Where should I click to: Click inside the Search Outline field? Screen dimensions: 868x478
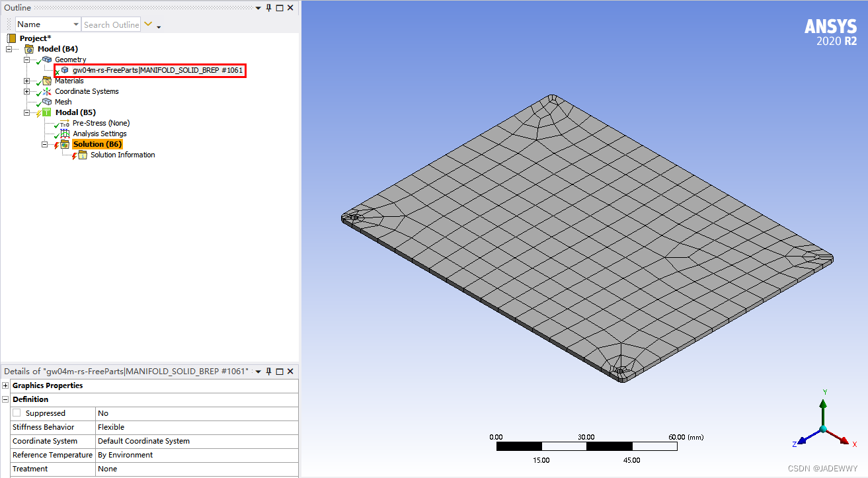tap(111, 24)
